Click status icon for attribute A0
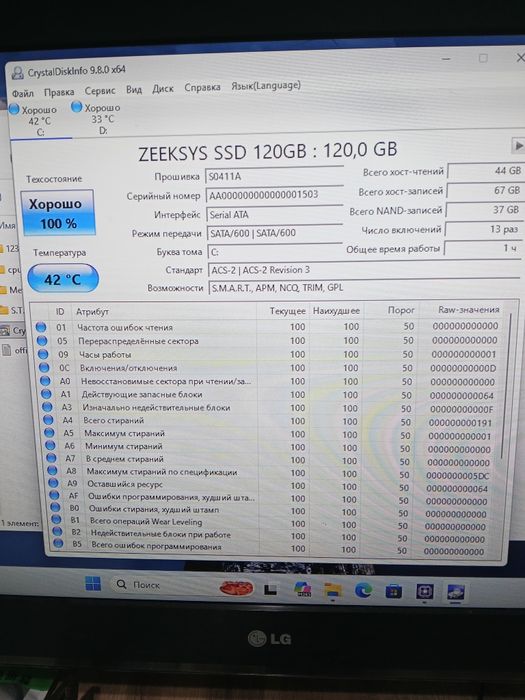Screen dimensions: 525x700 point(45,381)
